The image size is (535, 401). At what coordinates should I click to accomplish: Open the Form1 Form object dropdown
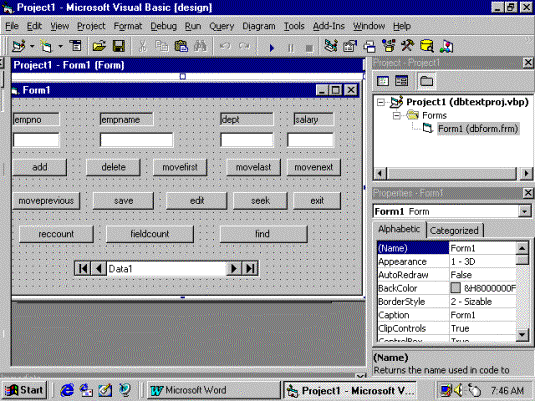click(x=524, y=212)
